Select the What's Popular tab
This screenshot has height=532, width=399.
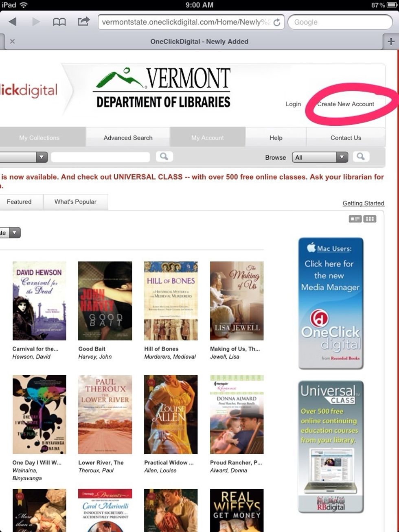tap(75, 201)
